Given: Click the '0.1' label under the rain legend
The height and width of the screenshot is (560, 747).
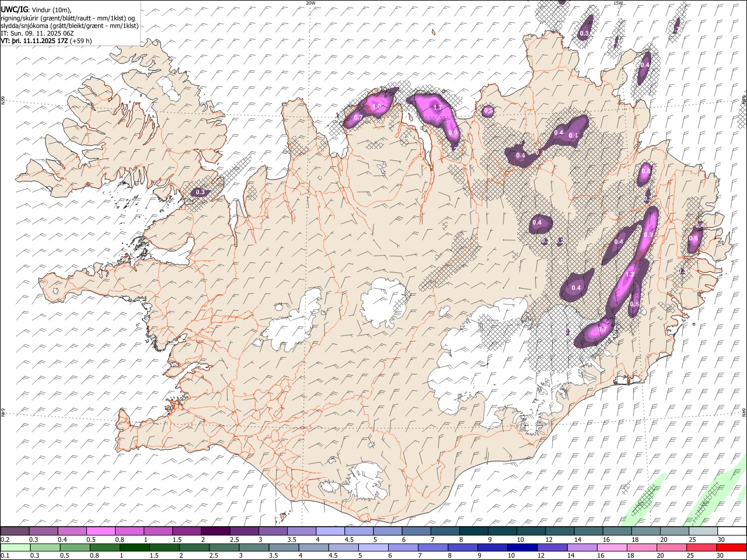Looking at the screenshot, I should coord(5,555).
